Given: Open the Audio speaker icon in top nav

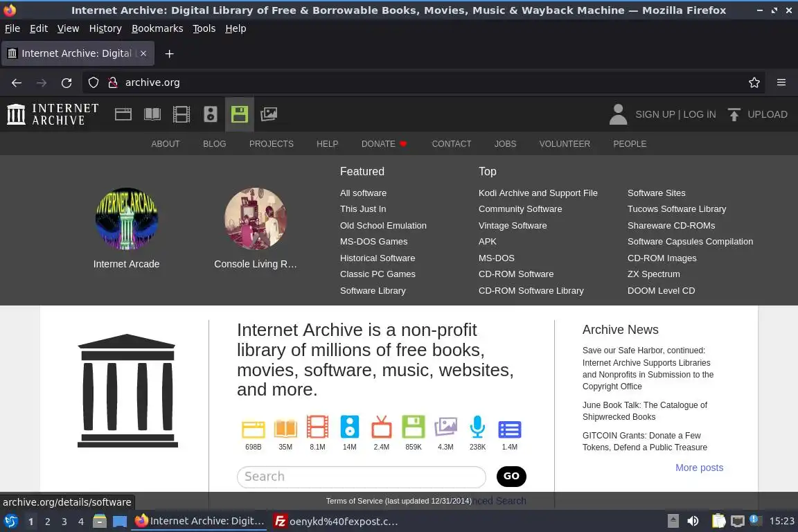Looking at the screenshot, I should click(210, 114).
